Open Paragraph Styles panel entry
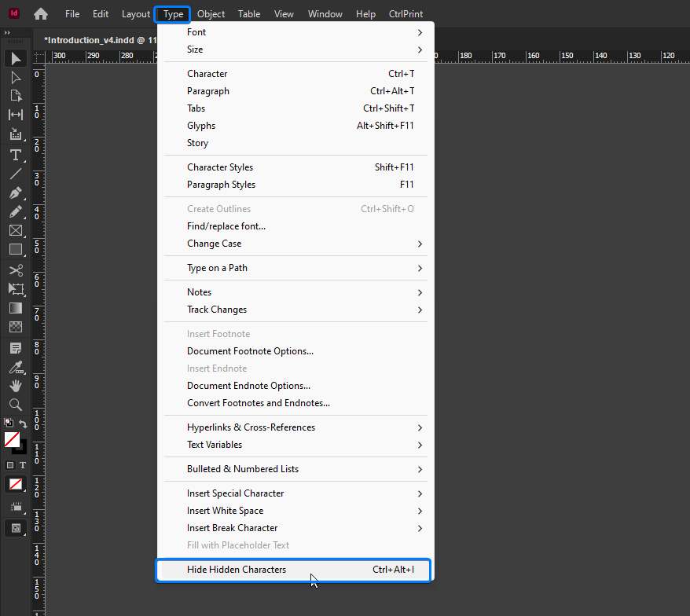The height and width of the screenshot is (616, 690). click(x=295, y=185)
